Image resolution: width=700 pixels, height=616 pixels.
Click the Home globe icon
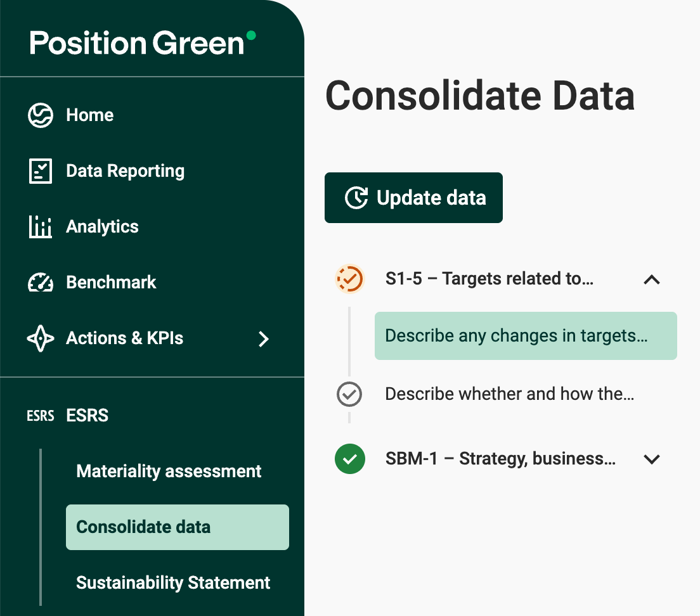(x=41, y=115)
